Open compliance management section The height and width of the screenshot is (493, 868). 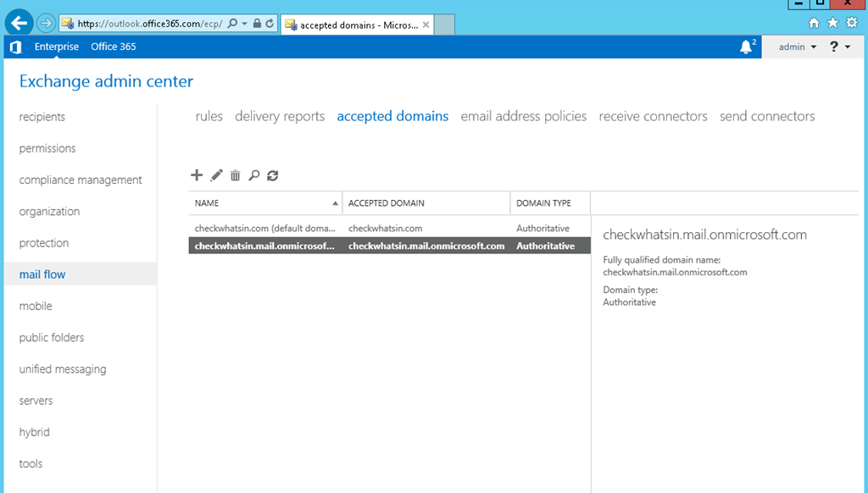(81, 180)
